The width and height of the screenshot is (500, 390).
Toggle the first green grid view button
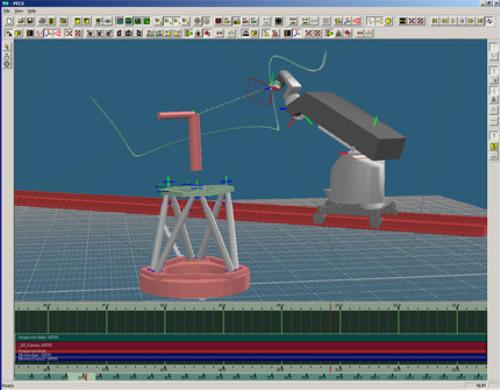pyautogui.click(x=120, y=21)
